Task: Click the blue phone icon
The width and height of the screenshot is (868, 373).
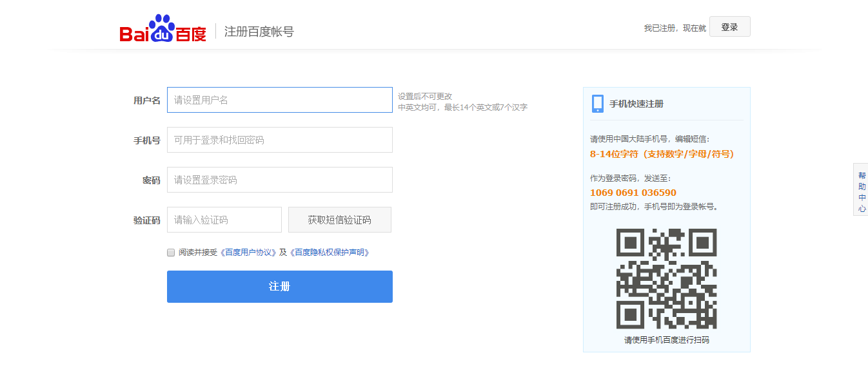Action: tap(597, 104)
